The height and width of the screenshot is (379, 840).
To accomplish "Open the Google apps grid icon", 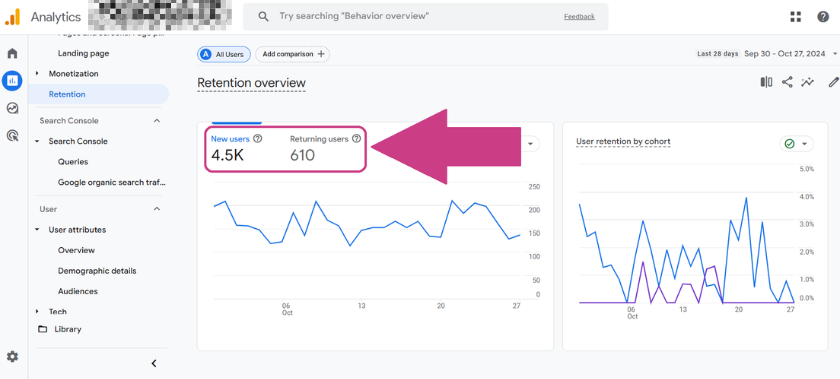I will point(796,17).
